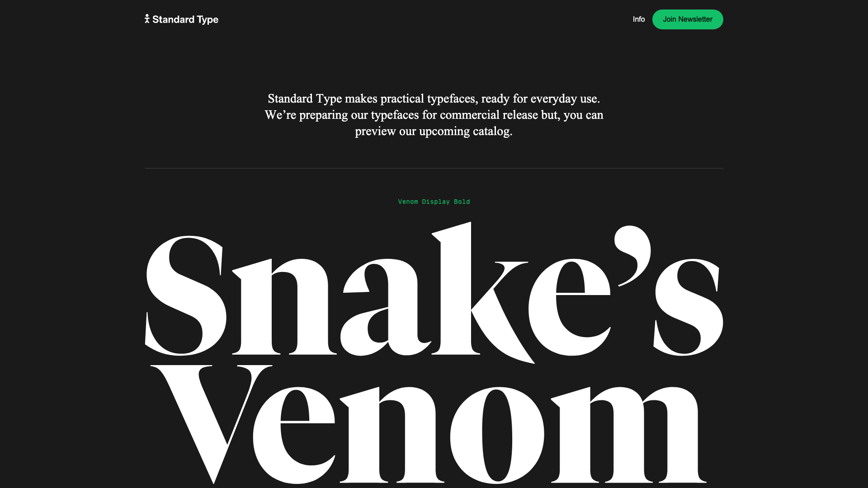Click the large word Snake's
The height and width of the screenshot is (488, 868).
(434, 292)
